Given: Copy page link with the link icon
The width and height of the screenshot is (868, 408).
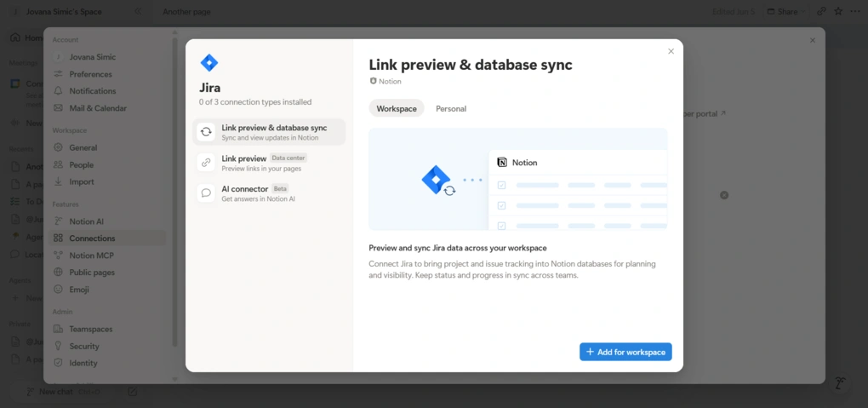Looking at the screenshot, I should tap(821, 12).
